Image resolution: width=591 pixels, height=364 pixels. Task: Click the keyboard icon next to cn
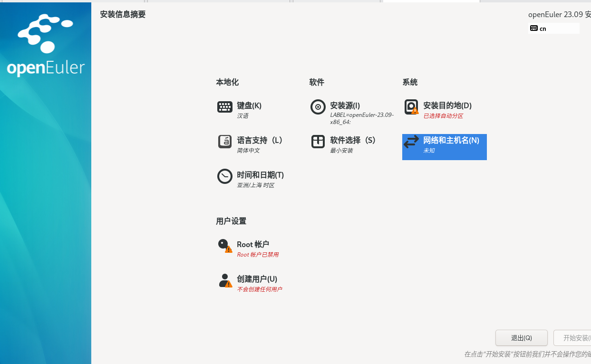click(534, 29)
